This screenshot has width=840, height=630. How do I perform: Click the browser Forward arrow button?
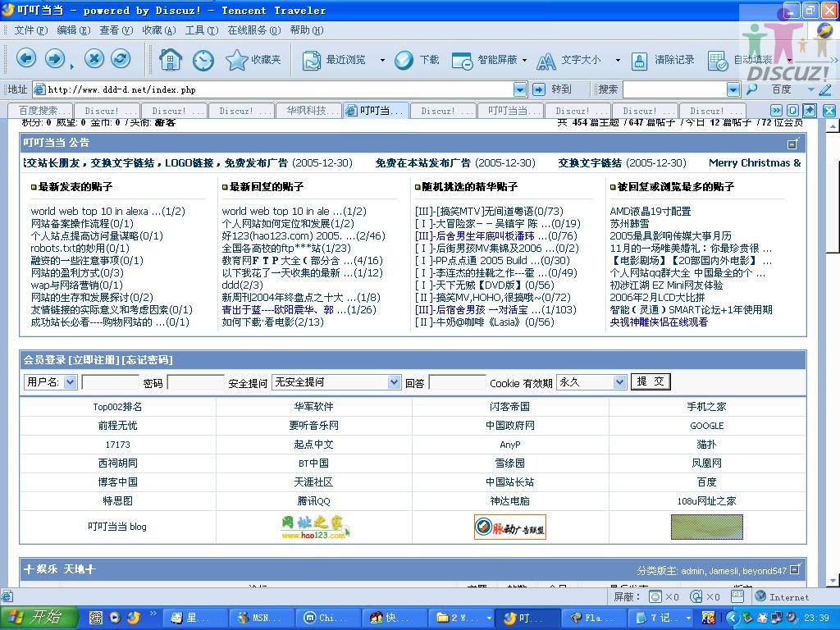pos(55,58)
